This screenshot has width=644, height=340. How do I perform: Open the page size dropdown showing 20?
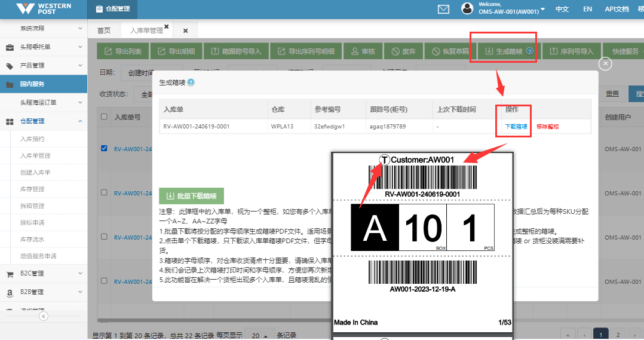tap(259, 335)
